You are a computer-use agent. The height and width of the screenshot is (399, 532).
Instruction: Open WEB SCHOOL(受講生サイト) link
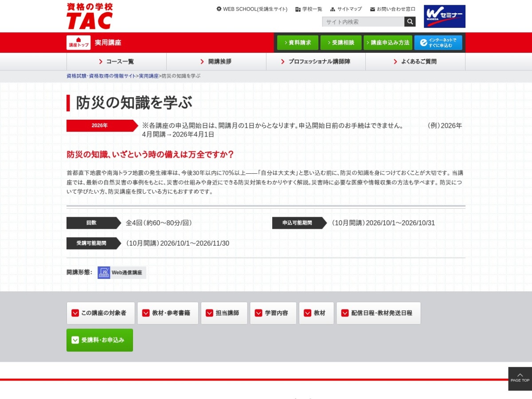pyautogui.click(x=252, y=9)
